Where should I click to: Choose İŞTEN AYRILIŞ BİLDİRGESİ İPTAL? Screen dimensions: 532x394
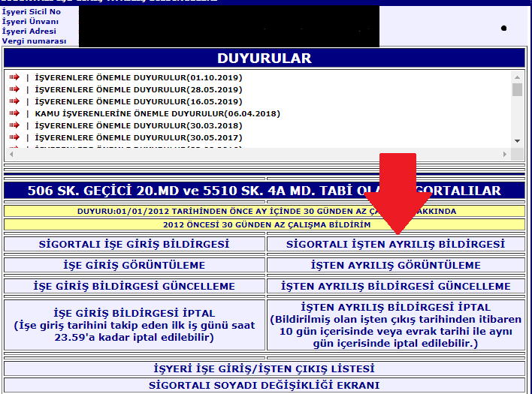[x=395, y=324]
